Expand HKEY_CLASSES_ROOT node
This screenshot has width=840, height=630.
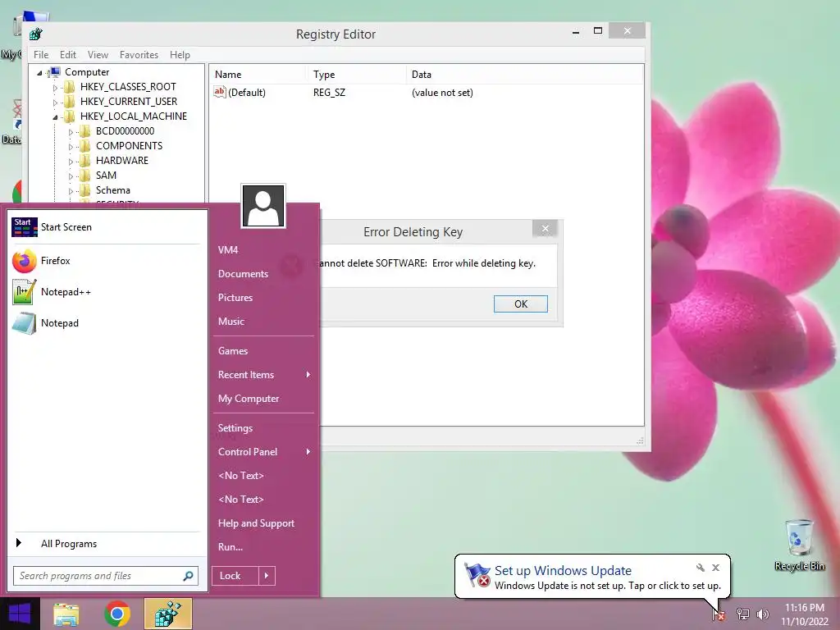(x=55, y=87)
